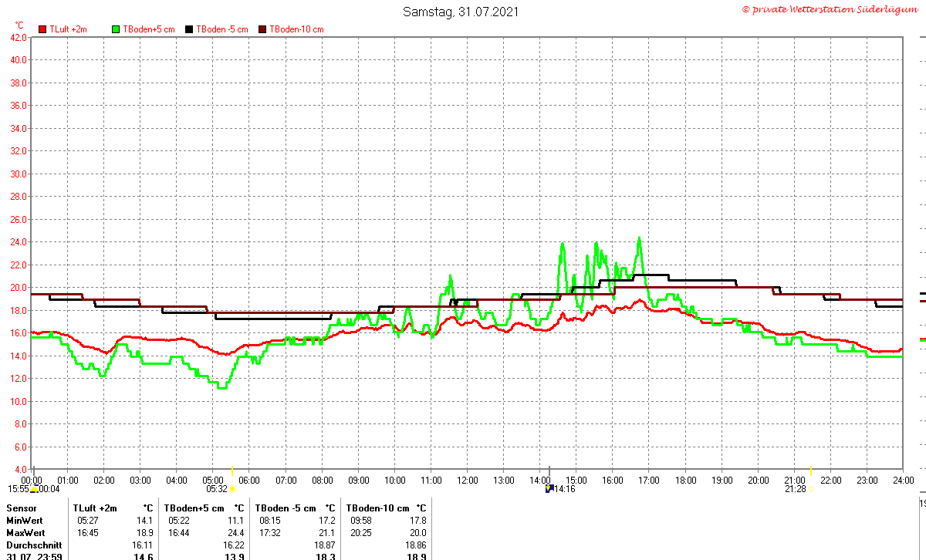Screen dimensions: 926x560
Task: Click the TLuft +2m legend label
Action: [68, 29]
